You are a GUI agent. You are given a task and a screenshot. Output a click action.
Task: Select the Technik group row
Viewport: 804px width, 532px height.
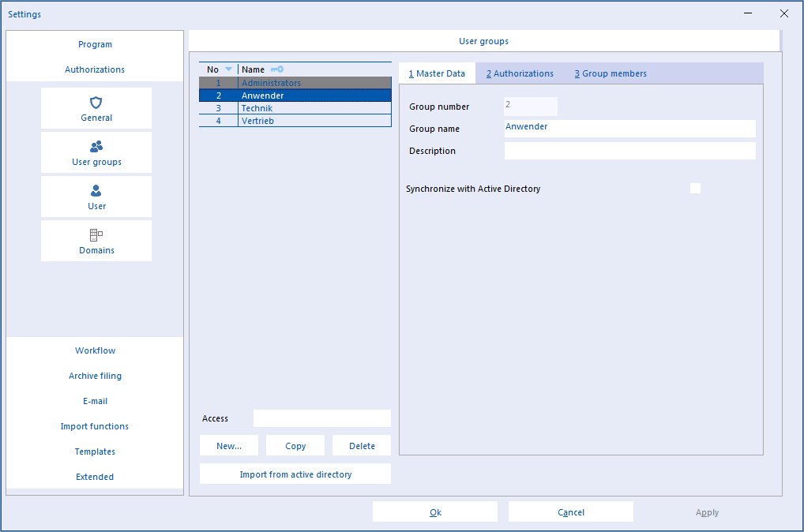coord(295,108)
